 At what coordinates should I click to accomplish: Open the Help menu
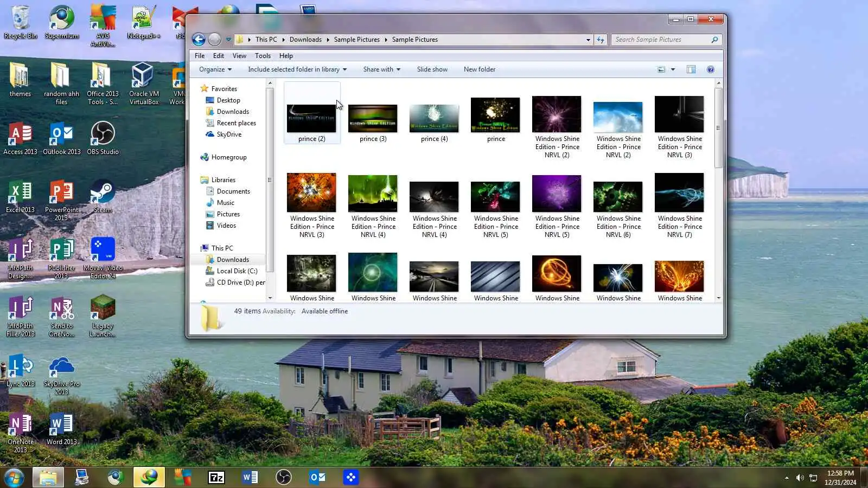286,56
